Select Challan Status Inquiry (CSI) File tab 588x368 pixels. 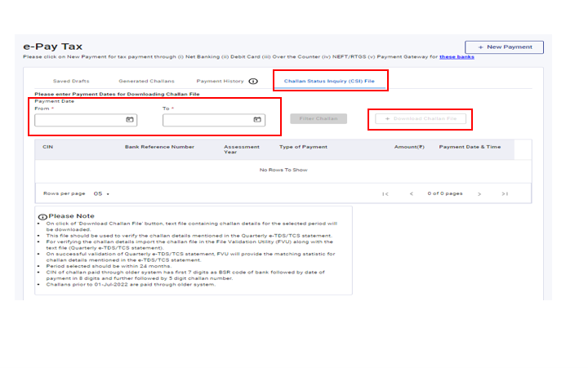[329, 82]
